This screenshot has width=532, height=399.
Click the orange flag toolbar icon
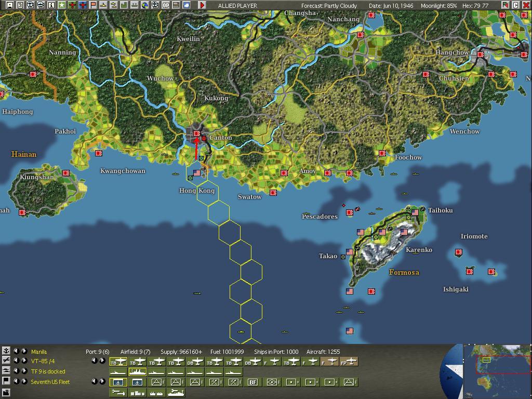[93, 5]
